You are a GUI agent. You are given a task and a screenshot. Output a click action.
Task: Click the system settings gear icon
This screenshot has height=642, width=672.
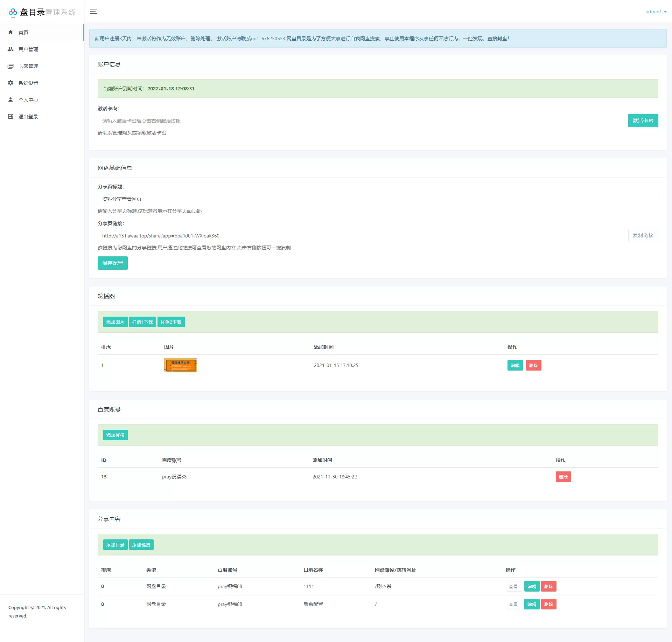[x=10, y=83]
